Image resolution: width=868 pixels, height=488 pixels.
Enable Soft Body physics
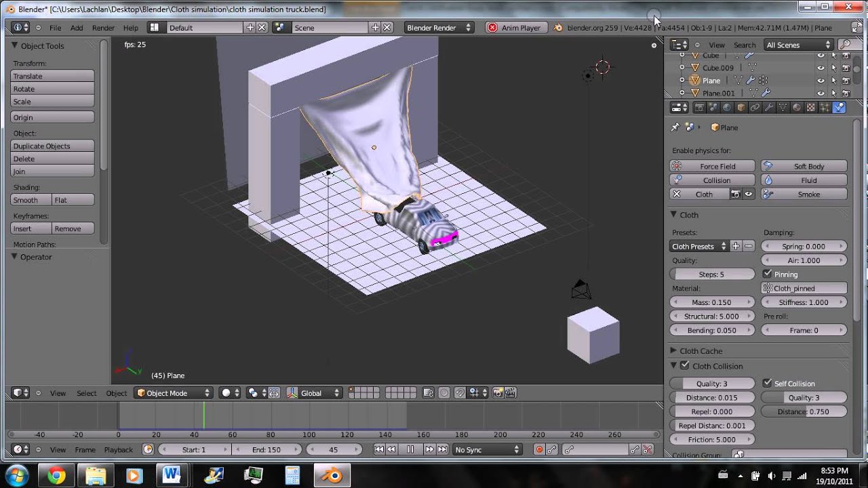[x=804, y=166]
